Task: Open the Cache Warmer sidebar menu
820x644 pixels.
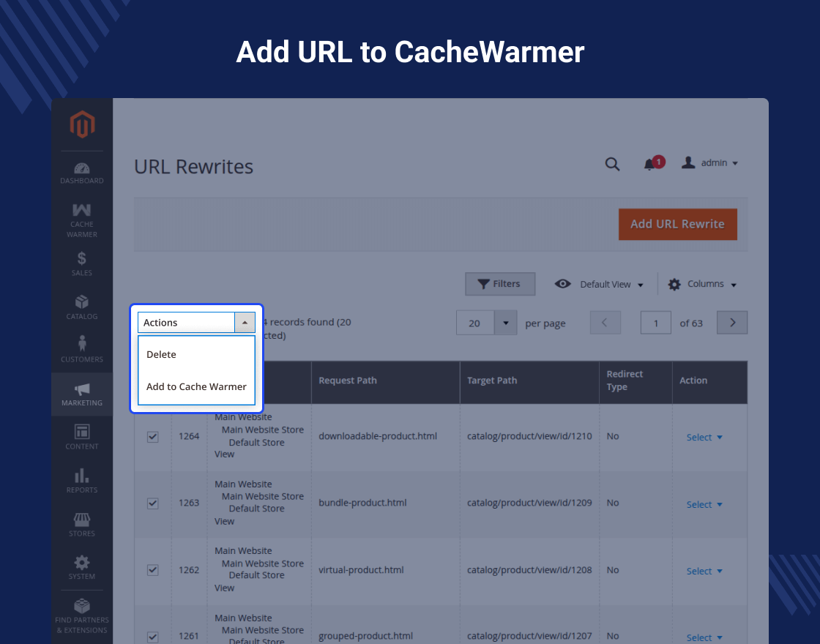Action: [x=82, y=220]
